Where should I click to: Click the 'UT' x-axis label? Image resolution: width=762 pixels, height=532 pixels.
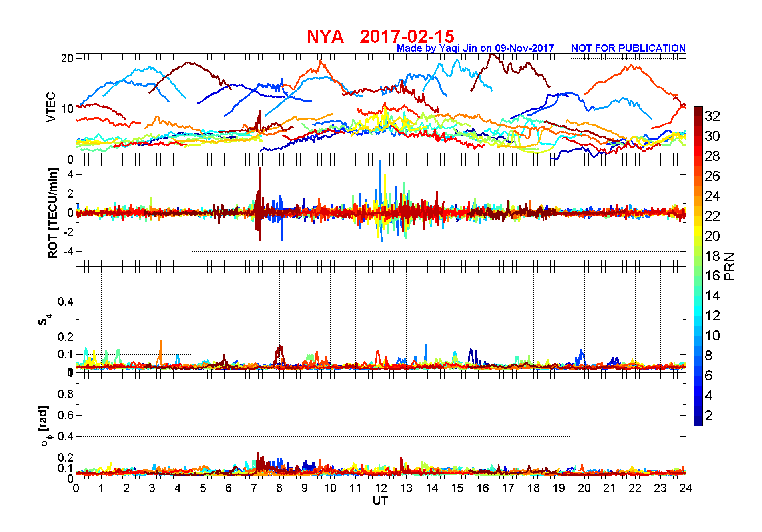tap(380, 501)
